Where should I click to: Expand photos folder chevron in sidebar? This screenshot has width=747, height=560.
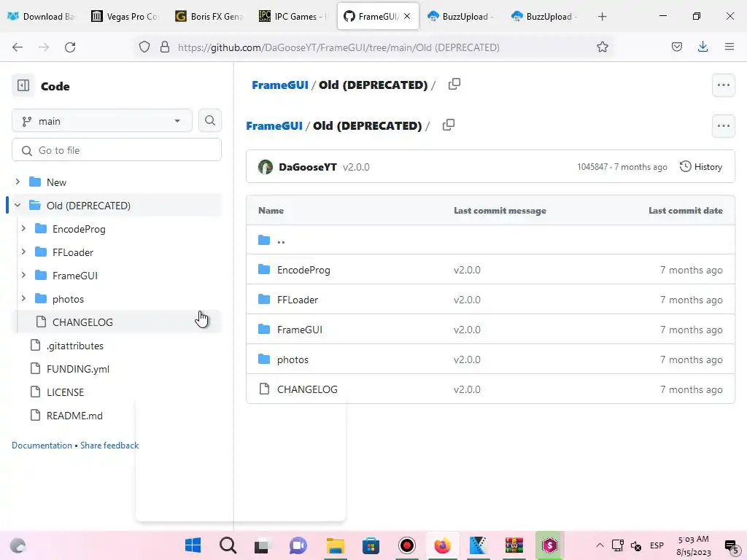(23, 298)
